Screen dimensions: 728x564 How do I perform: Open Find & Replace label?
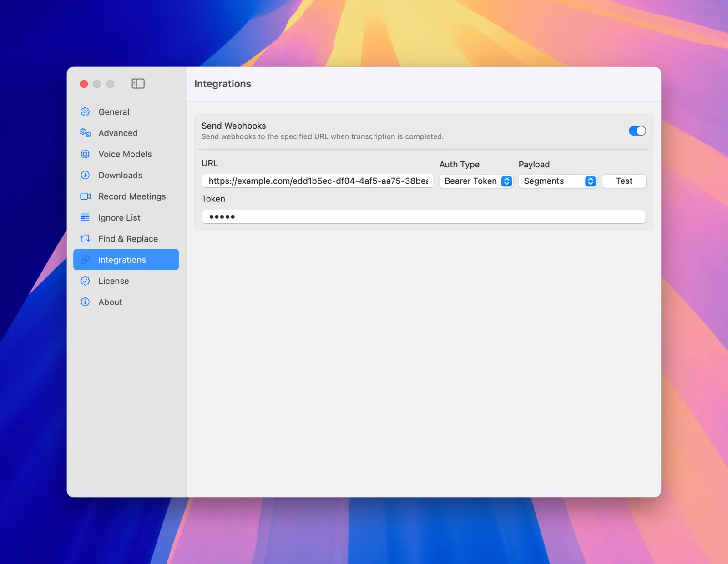(128, 239)
